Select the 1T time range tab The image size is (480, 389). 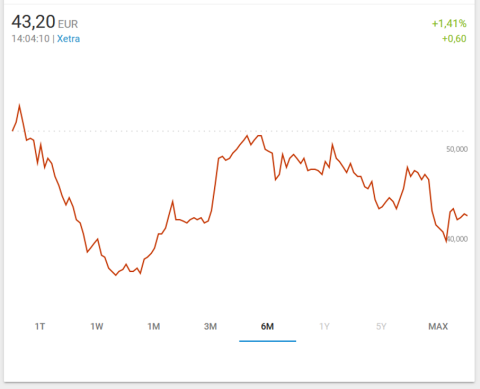pos(40,326)
